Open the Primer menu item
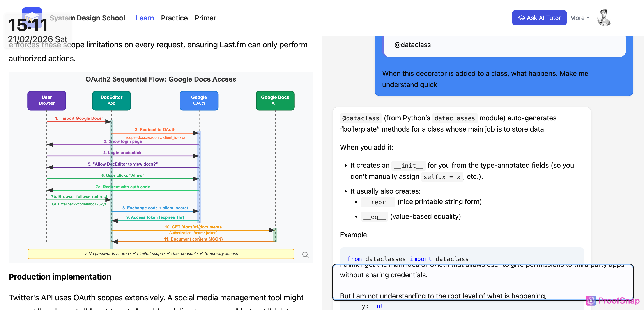Viewport: 644px width, 310px height. [x=205, y=18]
